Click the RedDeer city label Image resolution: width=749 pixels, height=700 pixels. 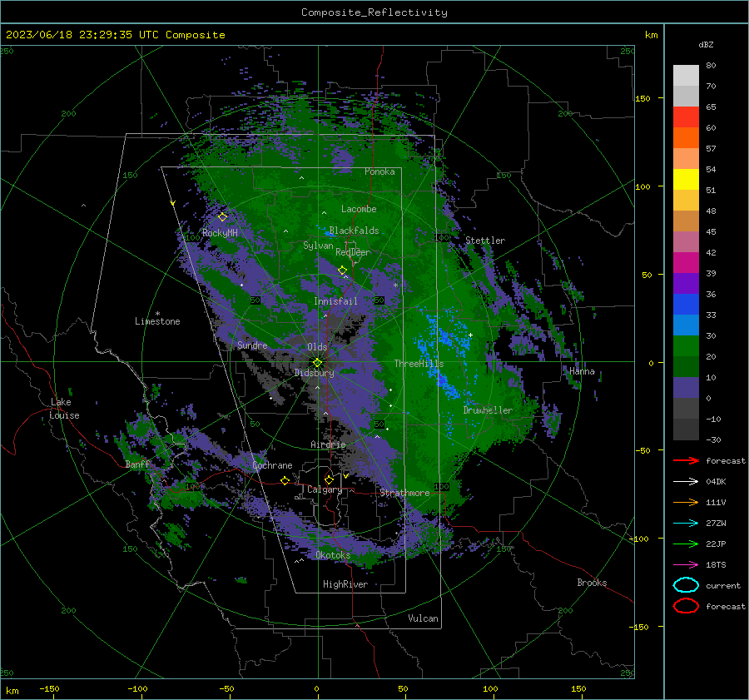353,252
